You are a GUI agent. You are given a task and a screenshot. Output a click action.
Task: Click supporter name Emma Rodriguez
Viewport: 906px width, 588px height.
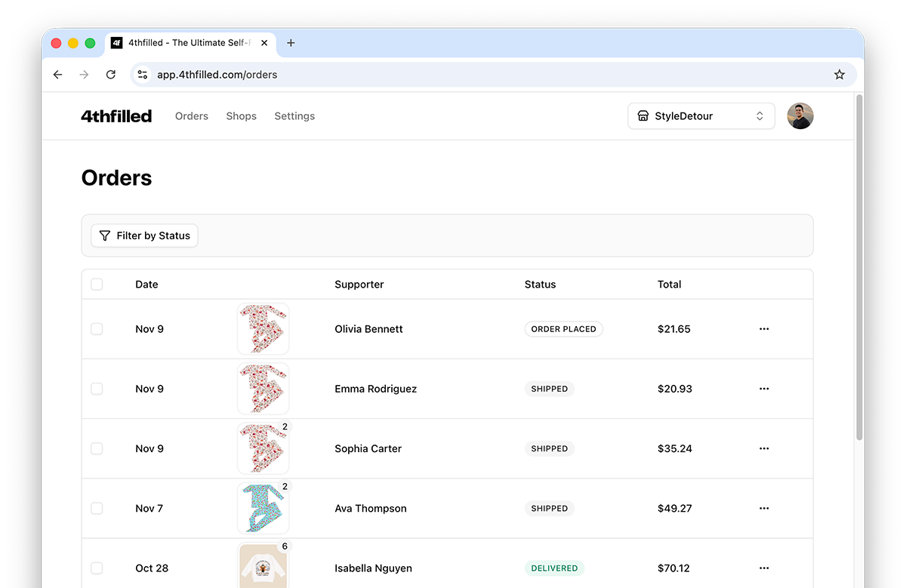click(x=375, y=389)
